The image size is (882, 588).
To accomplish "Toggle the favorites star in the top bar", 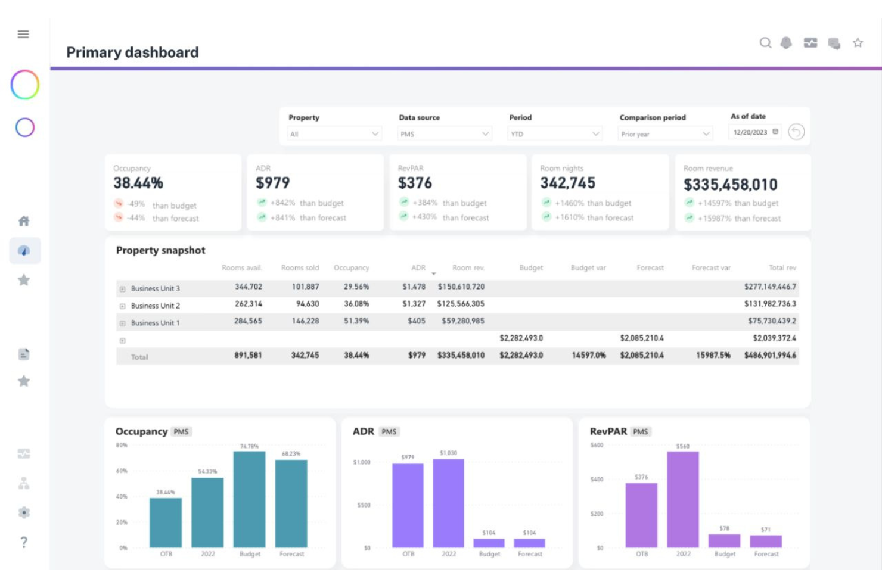I will (x=858, y=43).
